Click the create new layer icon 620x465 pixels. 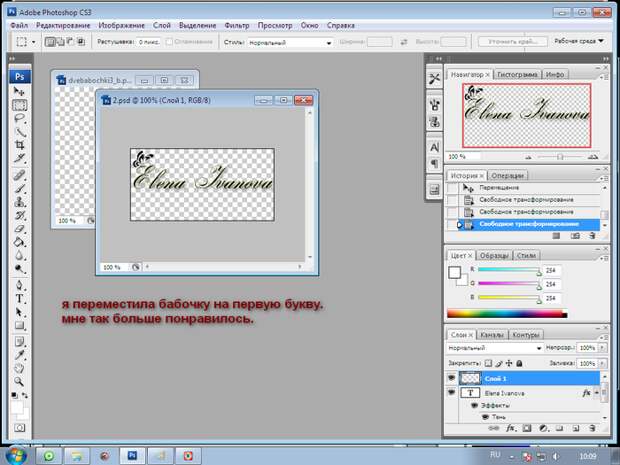pyautogui.click(x=576, y=428)
